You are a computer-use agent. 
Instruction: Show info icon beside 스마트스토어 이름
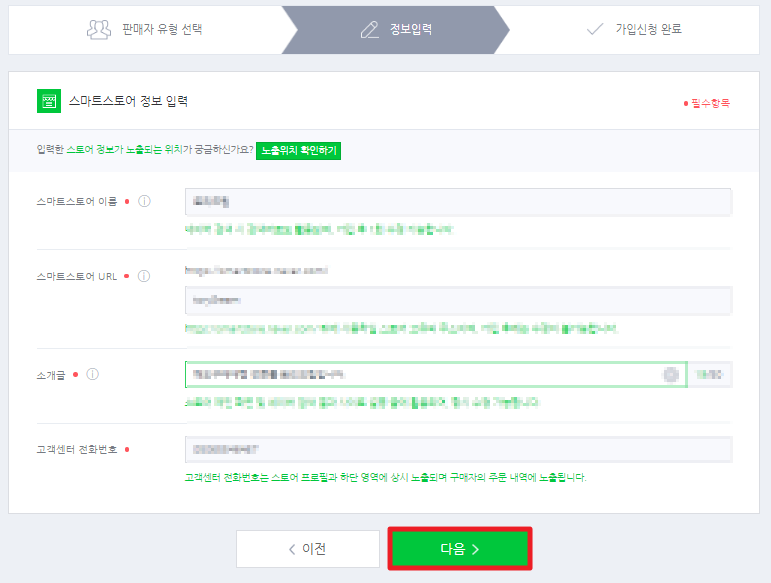(144, 201)
